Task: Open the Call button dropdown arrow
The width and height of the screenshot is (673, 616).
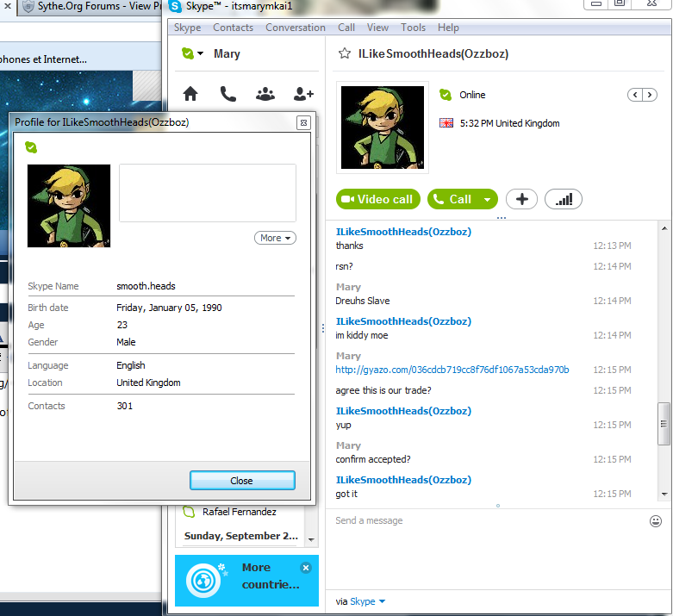Action: [487, 199]
